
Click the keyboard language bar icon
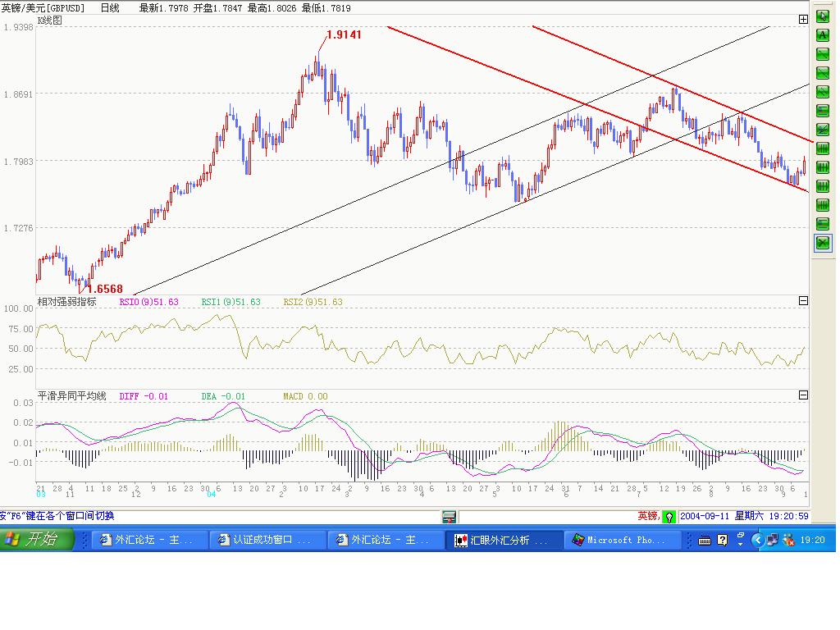point(705,541)
